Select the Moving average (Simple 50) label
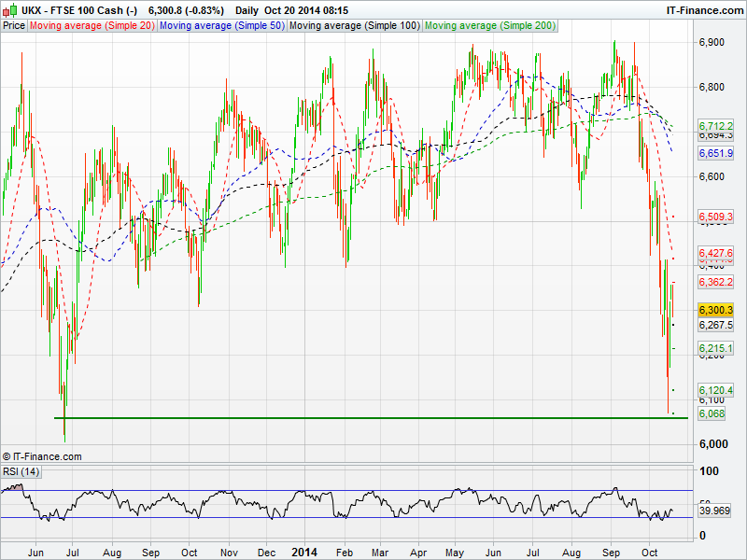 pyautogui.click(x=221, y=25)
